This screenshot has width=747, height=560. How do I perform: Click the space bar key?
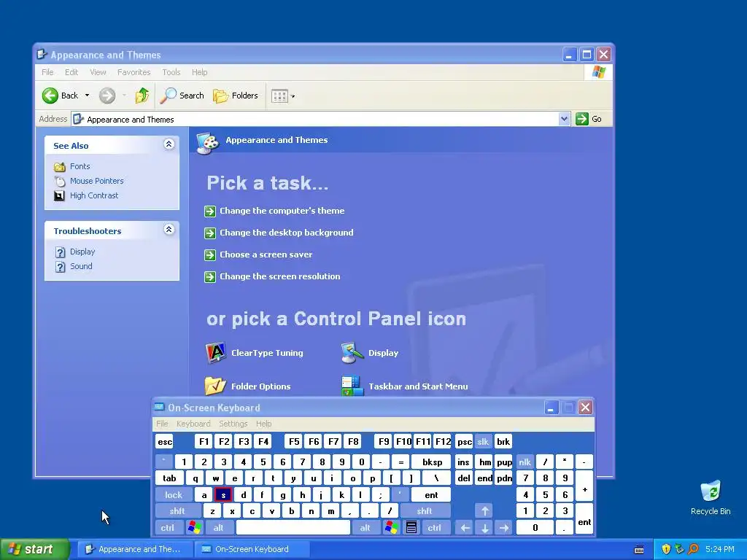(x=293, y=528)
